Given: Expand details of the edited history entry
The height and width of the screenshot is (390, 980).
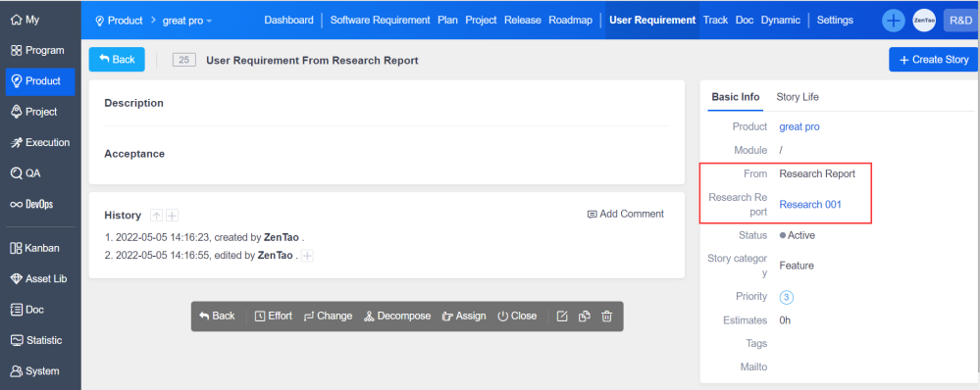Looking at the screenshot, I should click(x=307, y=255).
